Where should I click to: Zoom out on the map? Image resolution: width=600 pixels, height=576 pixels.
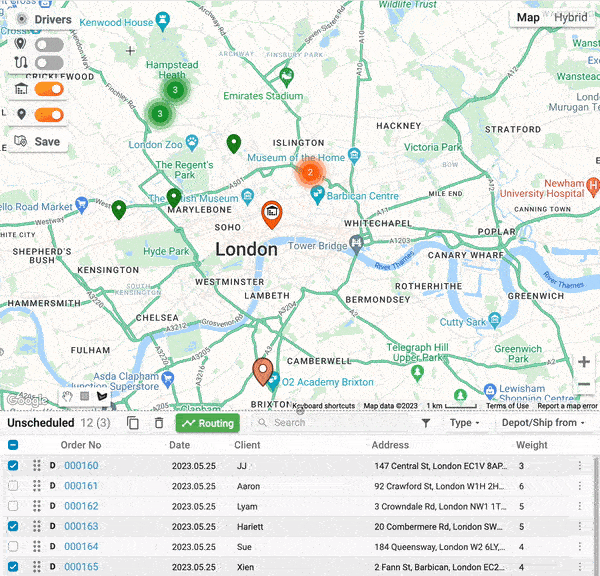[584, 384]
